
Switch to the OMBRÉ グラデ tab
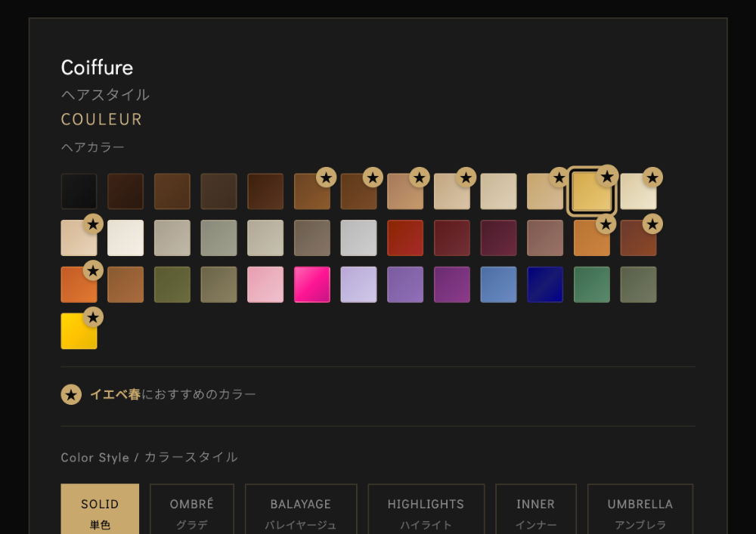coord(191,509)
